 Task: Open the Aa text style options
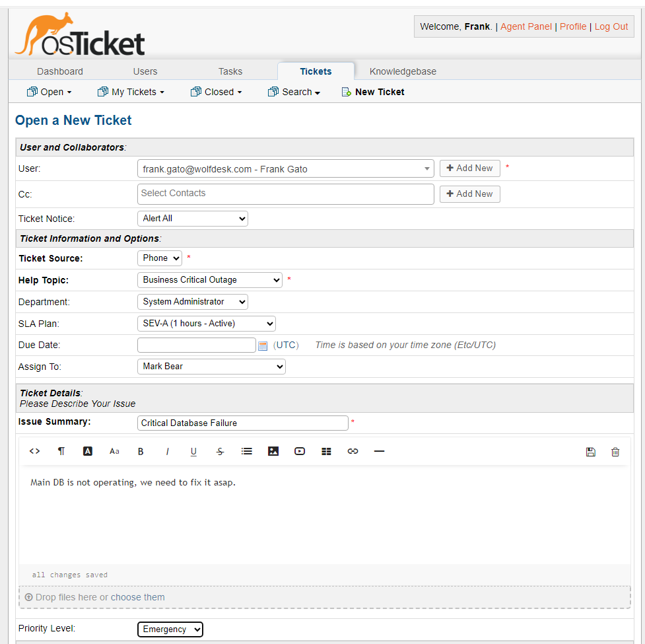[x=114, y=451]
